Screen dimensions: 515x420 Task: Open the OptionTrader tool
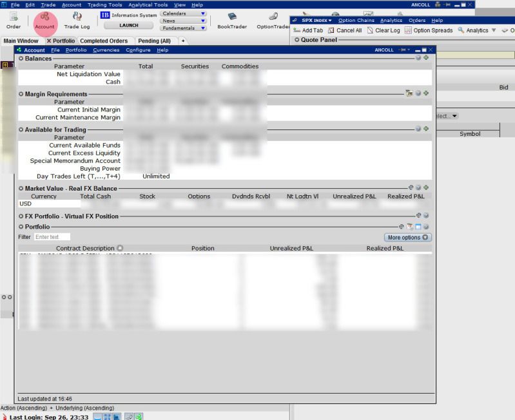pyautogui.click(x=273, y=21)
